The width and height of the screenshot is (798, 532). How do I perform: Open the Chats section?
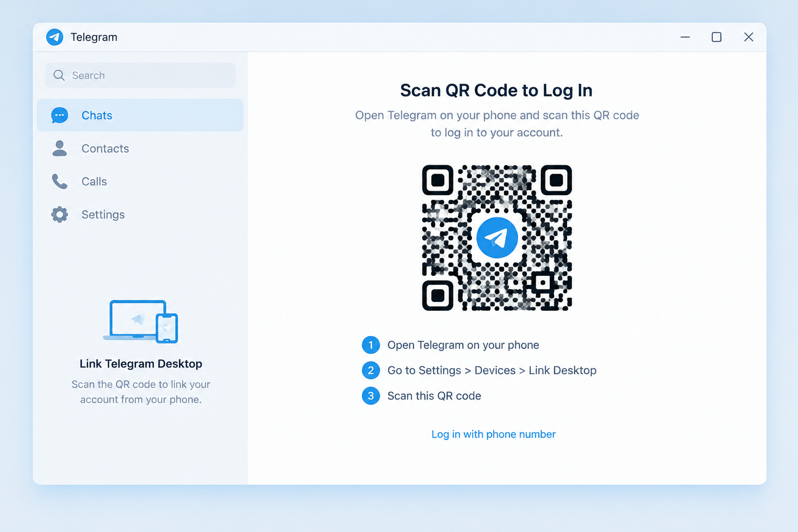point(140,115)
